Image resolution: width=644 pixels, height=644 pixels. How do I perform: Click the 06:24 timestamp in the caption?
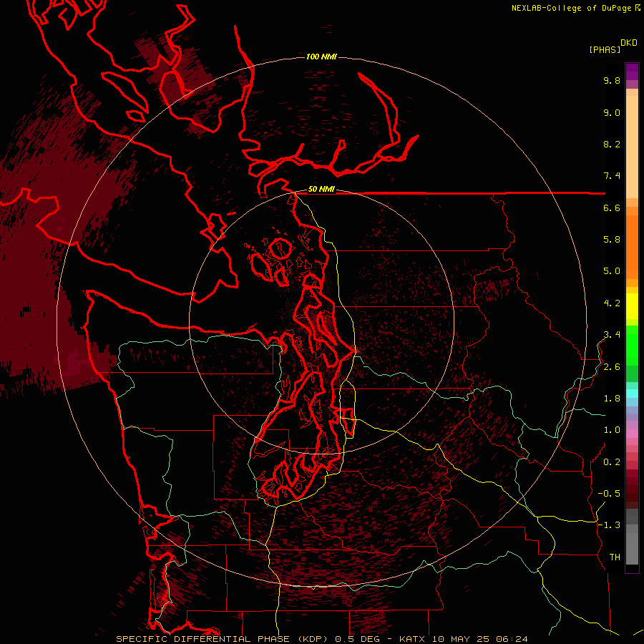click(512, 639)
